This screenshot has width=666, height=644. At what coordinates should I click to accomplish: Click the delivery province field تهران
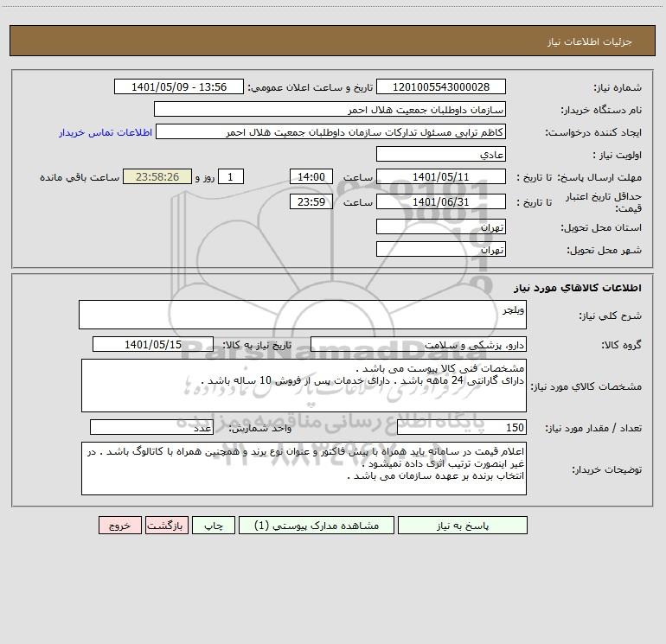point(441,226)
